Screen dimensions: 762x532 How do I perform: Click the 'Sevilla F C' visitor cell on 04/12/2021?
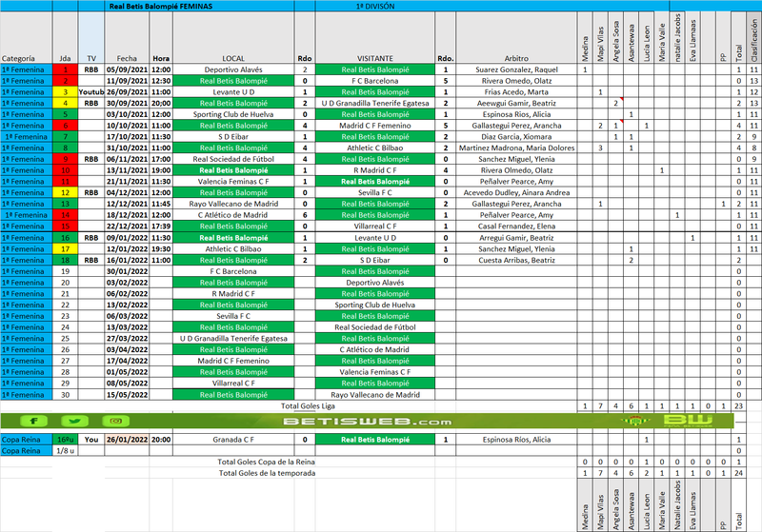click(x=375, y=192)
